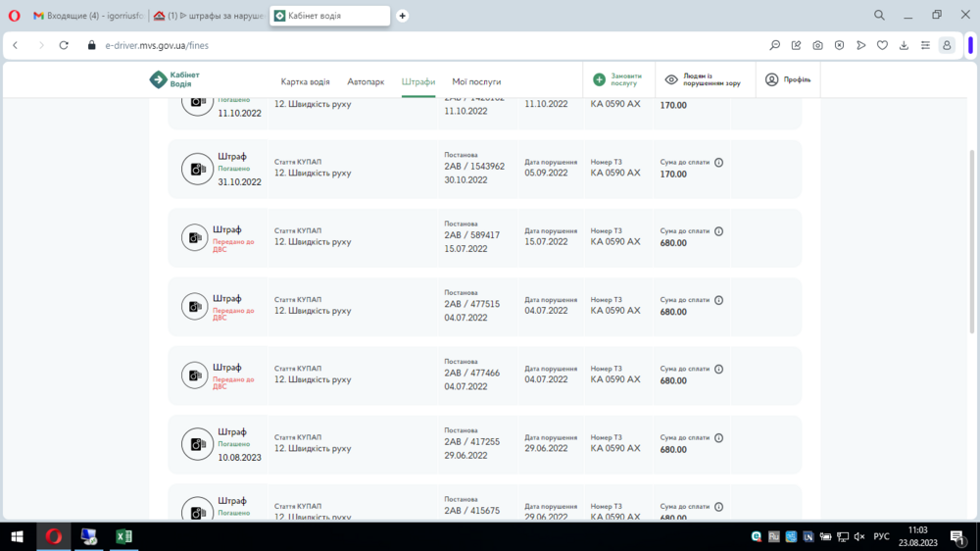Image resolution: width=980 pixels, height=551 pixels.
Task: Open Excel from the Windows taskbar
Action: point(123,536)
